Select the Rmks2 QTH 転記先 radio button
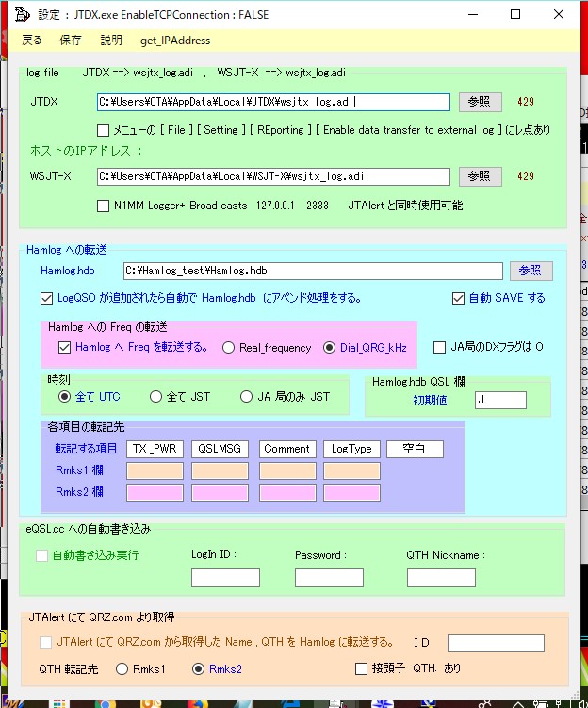The image size is (588, 708). tap(198, 668)
